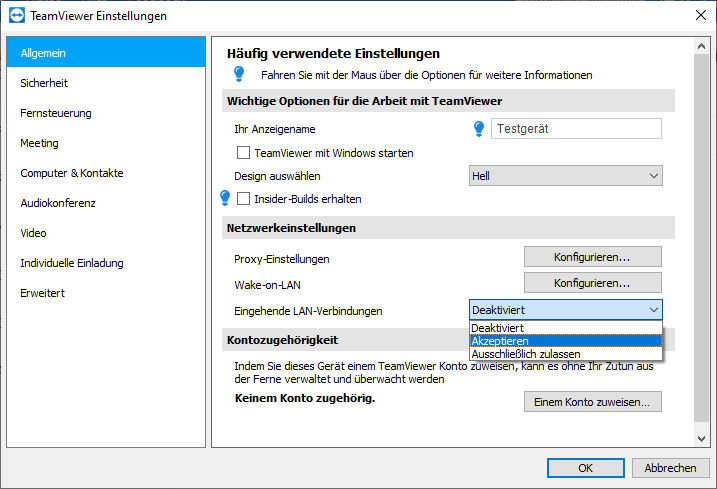Switch to Video settings
This screenshot has height=489, width=717.
coord(106,233)
